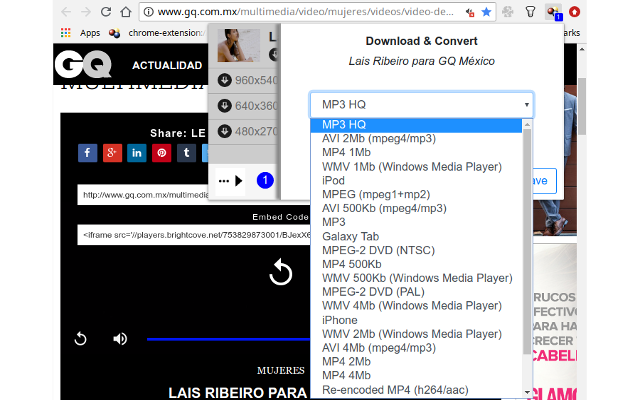Screen dimensions: 640x400
Task: Click dropdown list scrollbar down arrow
Action: point(527,392)
